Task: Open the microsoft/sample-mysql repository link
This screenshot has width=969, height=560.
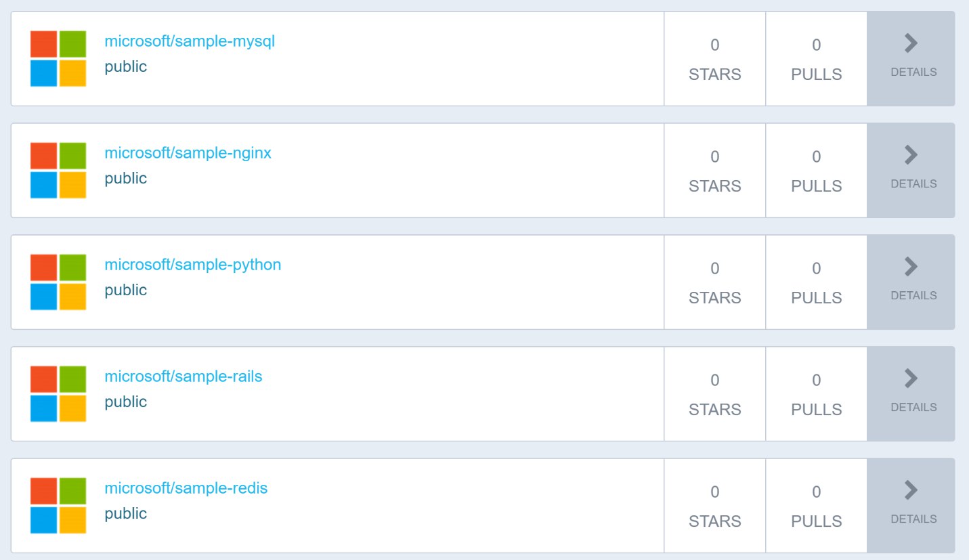Action: coord(190,41)
